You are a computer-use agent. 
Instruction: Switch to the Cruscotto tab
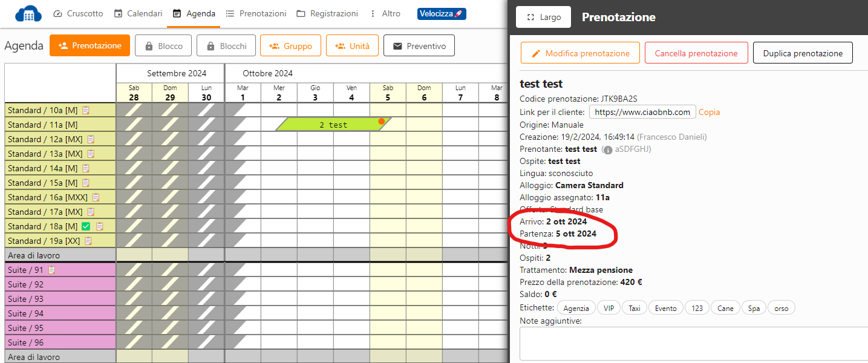[x=78, y=13]
